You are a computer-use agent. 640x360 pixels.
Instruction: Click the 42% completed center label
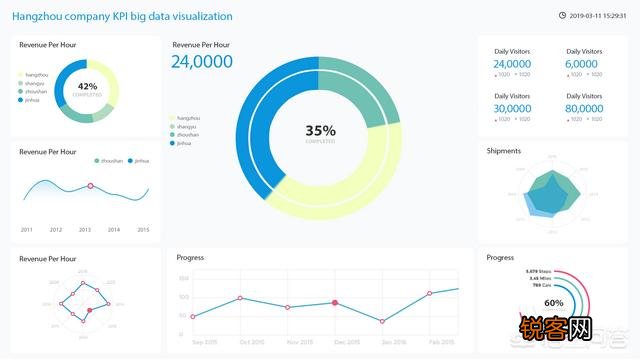(87, 89)
